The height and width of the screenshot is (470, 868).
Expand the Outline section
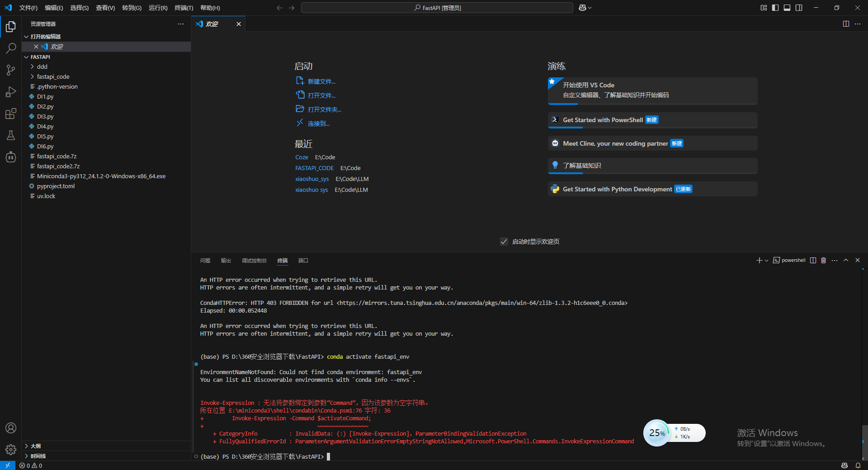click(106, 446)
